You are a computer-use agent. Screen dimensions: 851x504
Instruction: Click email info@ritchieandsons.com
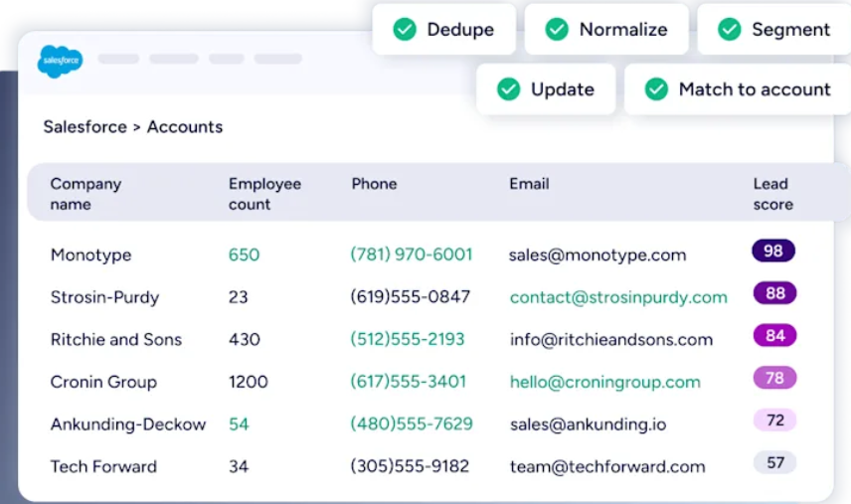(x=611, y=340)
